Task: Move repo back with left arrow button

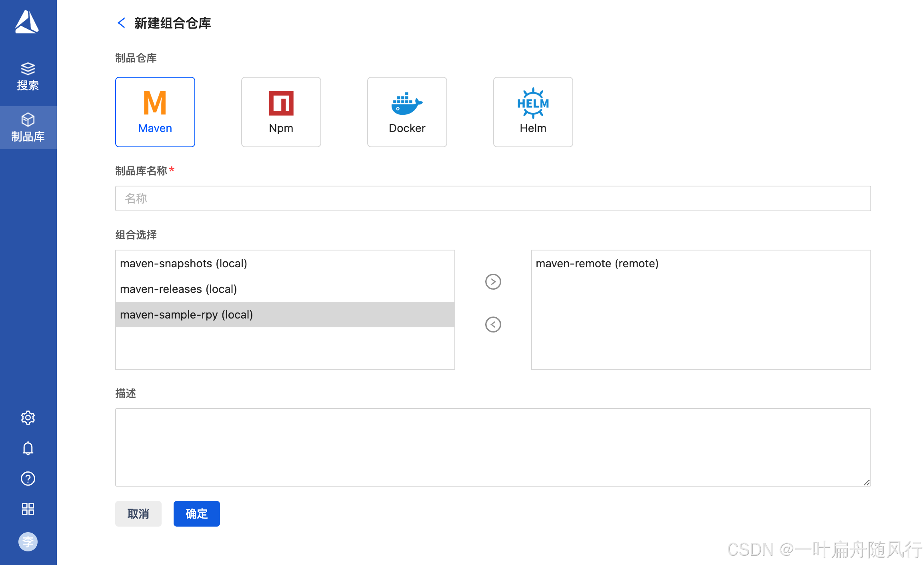Action: tap(493, 325)
